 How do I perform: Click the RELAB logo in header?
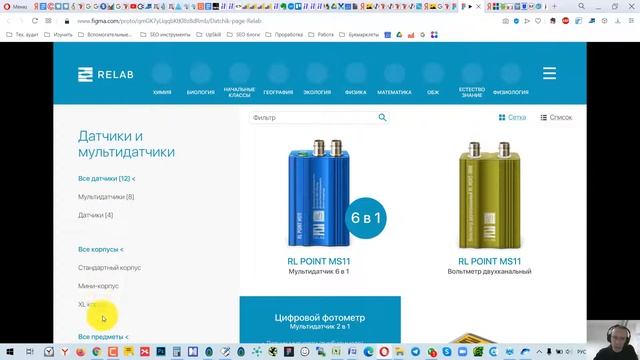[x=106, y=75]
